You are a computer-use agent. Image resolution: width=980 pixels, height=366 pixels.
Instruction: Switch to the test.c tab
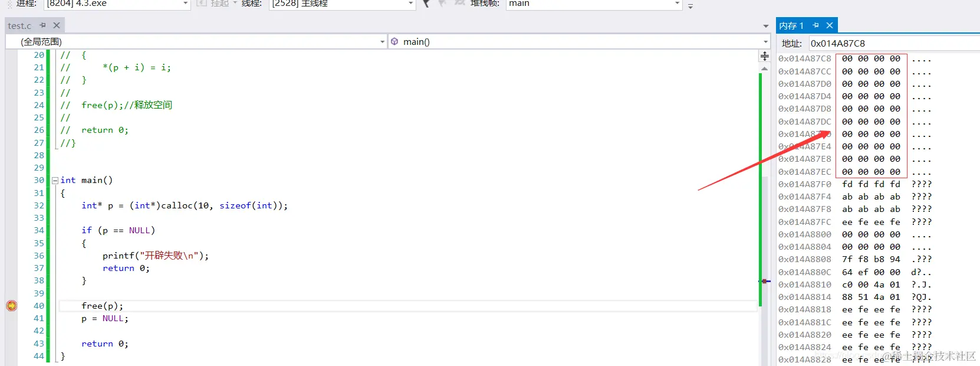pos(19,25)
